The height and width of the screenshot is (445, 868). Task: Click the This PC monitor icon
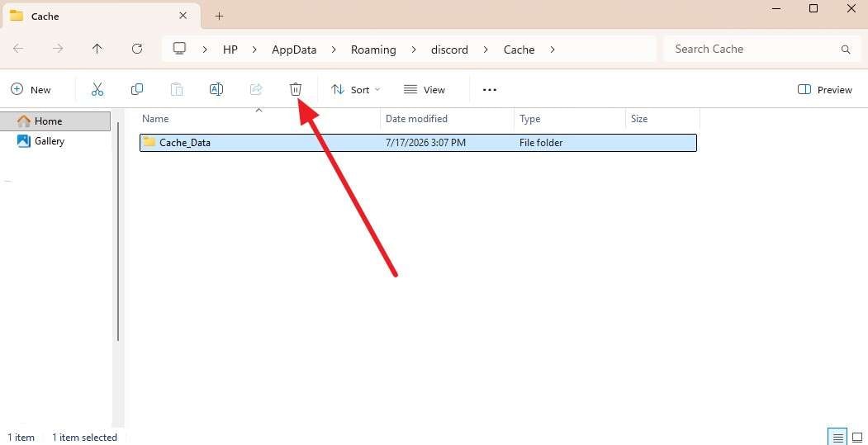coord(179,49)
